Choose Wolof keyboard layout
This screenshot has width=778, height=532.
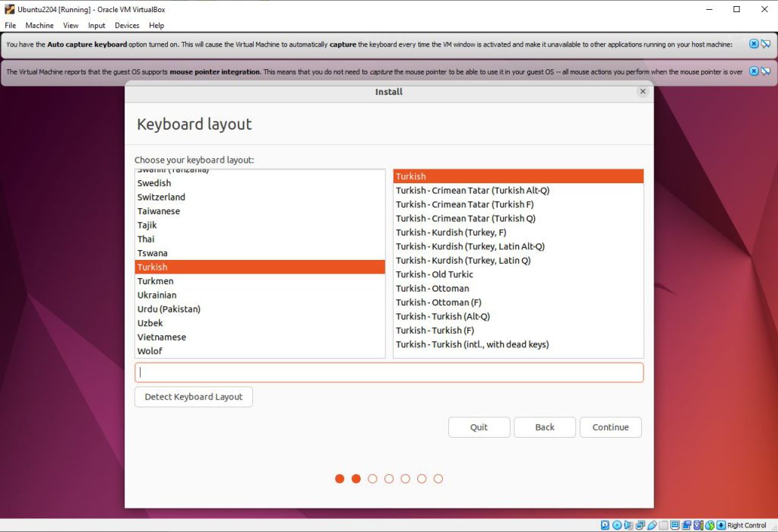point(260,351)
